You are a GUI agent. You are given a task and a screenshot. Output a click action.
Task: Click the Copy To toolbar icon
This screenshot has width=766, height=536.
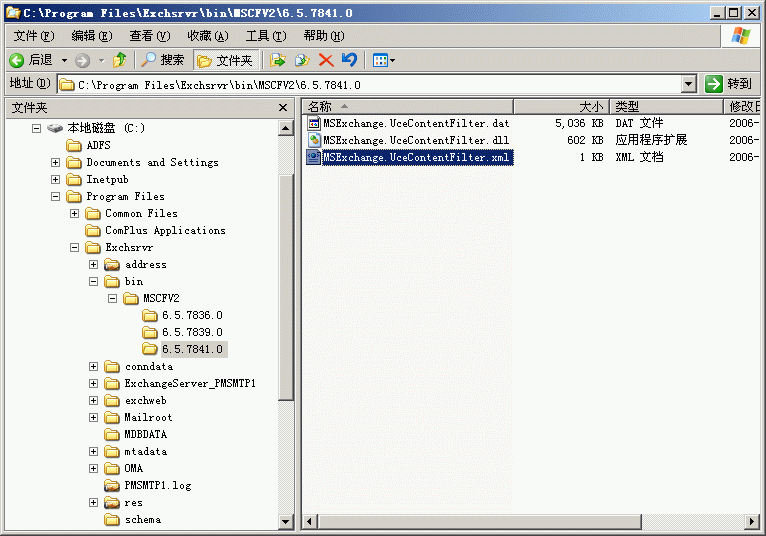click(301, 60)
